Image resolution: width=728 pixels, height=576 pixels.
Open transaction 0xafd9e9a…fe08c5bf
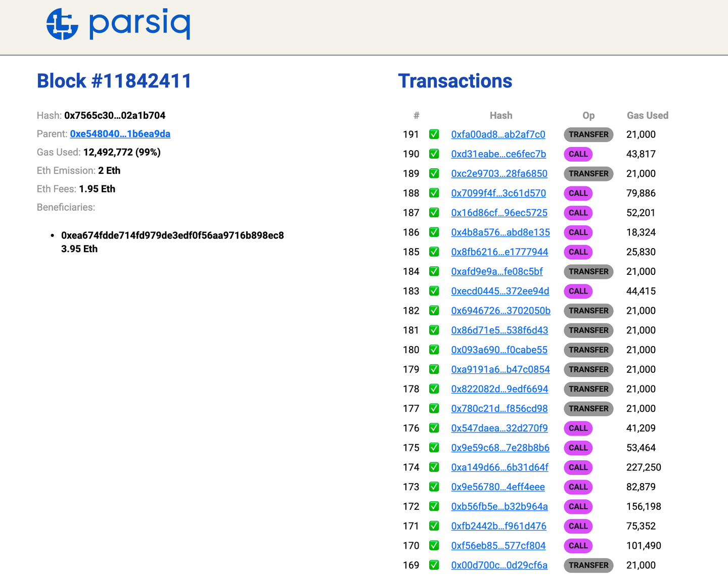(x=497, y=271)
